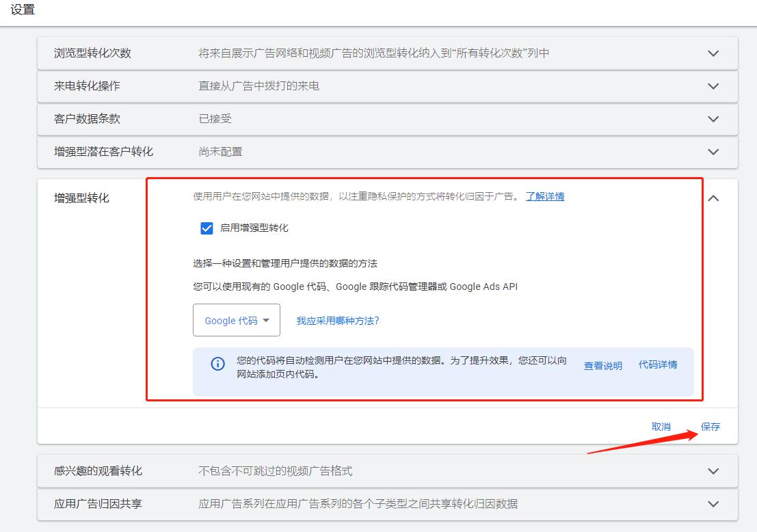Expand the 来电转化操作 section
Image resolution: width=757 pixels, height=532 pixels.
pos(713,86)
